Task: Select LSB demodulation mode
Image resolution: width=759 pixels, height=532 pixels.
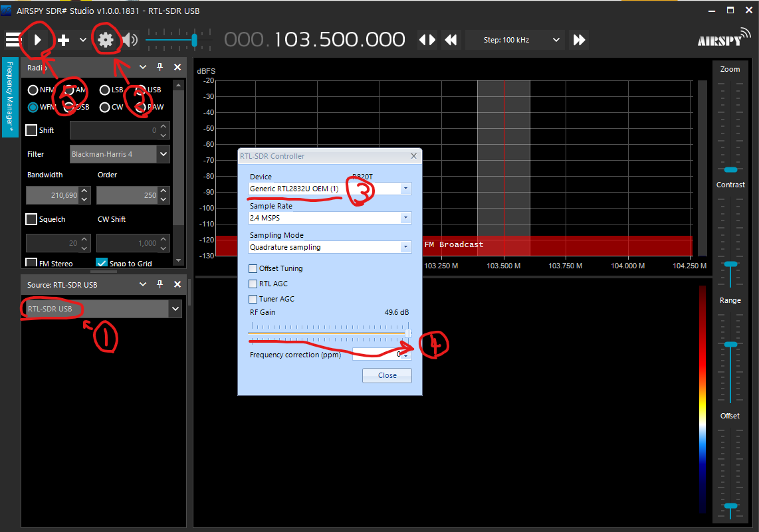Action: [104, 90]
